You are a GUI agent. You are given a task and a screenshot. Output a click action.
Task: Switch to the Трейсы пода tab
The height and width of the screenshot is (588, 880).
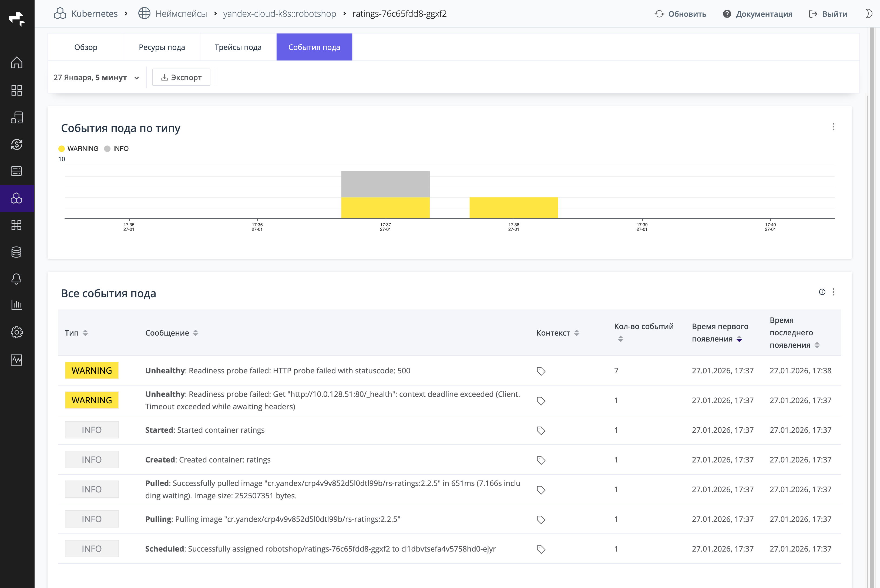(238, 47)
